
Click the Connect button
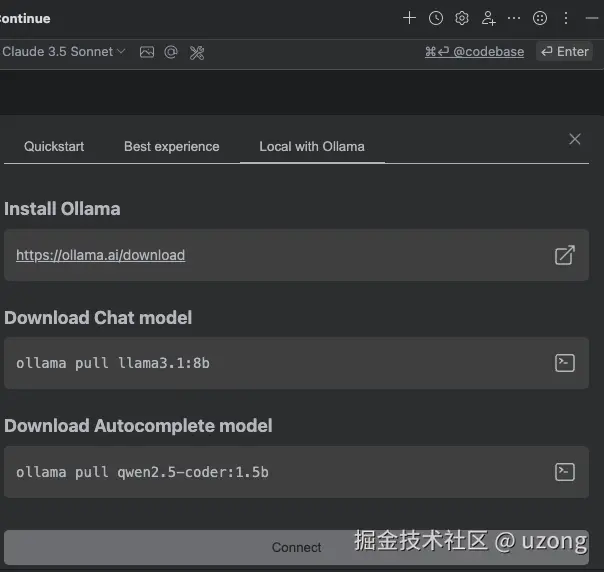[296, 547]
